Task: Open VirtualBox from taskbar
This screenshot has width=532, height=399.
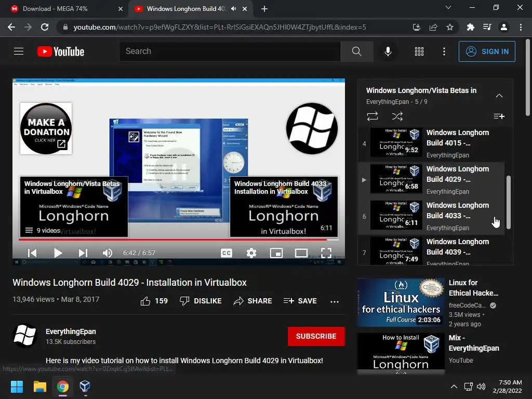Action: pos(85,387)
